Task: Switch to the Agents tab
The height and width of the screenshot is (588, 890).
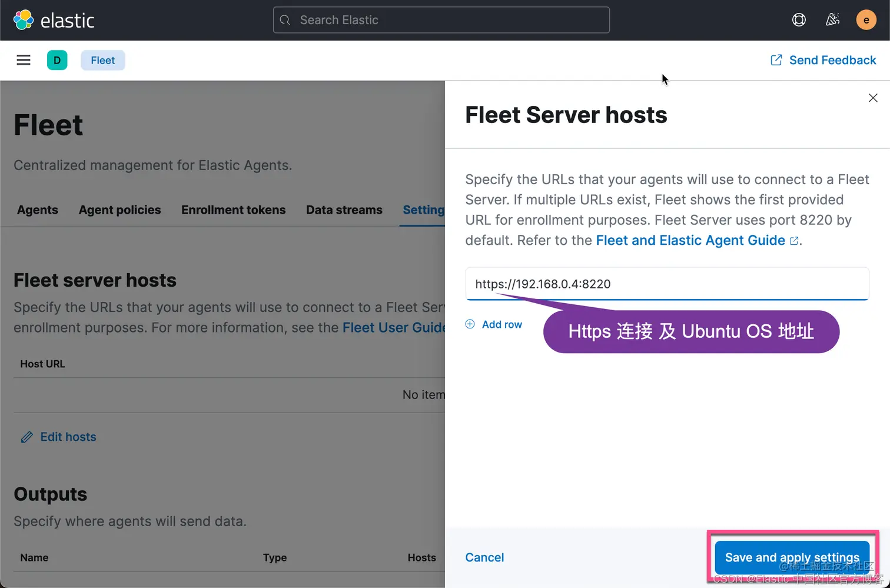Action: 38,210
